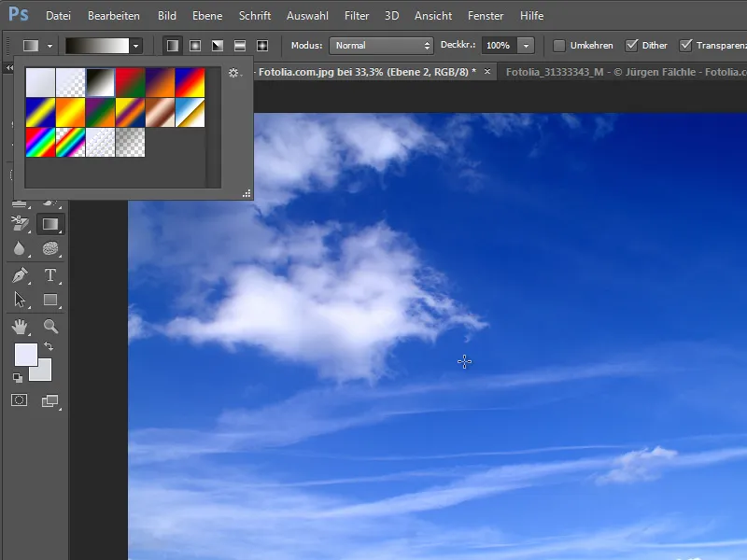
Task: Open the Ansicht menu
Action: tap(433, 16)
